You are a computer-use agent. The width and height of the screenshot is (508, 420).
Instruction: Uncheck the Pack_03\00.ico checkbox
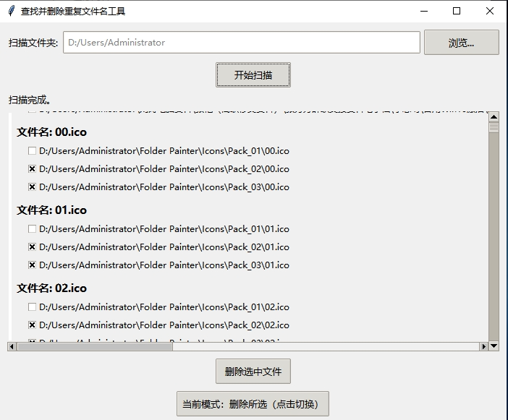coord(32,187)
